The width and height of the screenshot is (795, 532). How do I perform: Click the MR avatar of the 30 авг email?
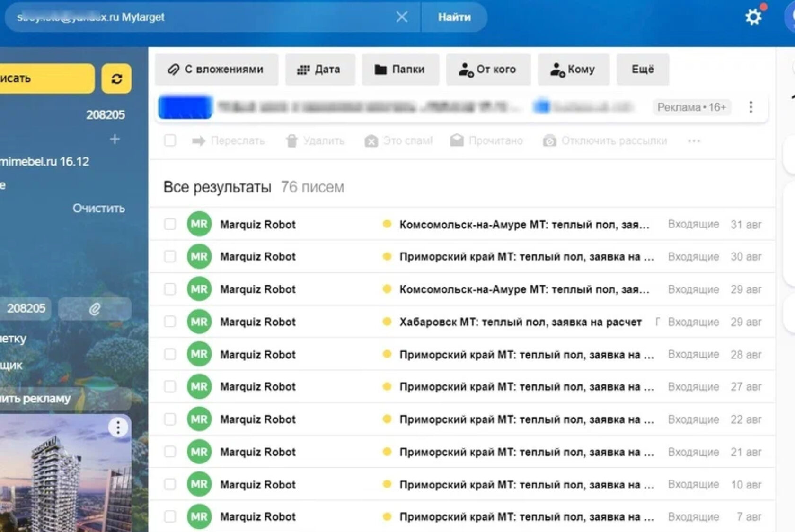[199, 256]
